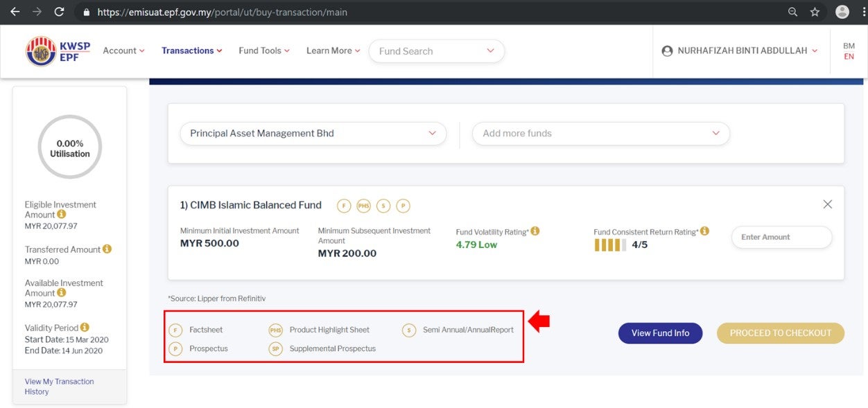Image resolution: width=868 pixels, height=408 pixels.
Task: Click the MYR 500.00 minimum initial investment value
Action: pos(209,244)
